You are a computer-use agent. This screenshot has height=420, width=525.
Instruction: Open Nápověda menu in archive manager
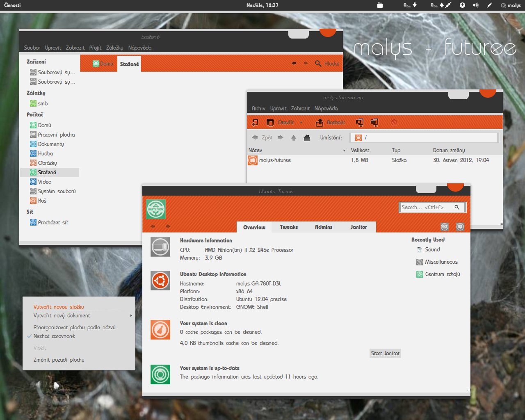pos(326,108)
